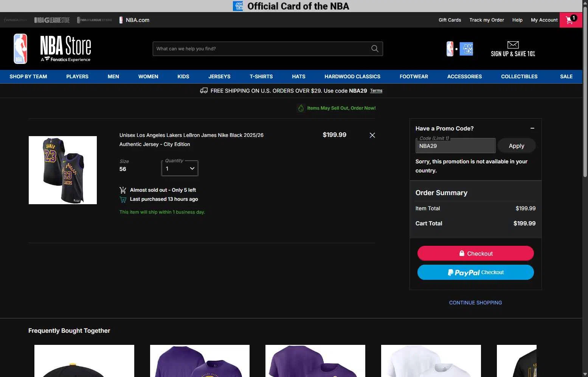Click the American Express top banner

pos(291,6)
